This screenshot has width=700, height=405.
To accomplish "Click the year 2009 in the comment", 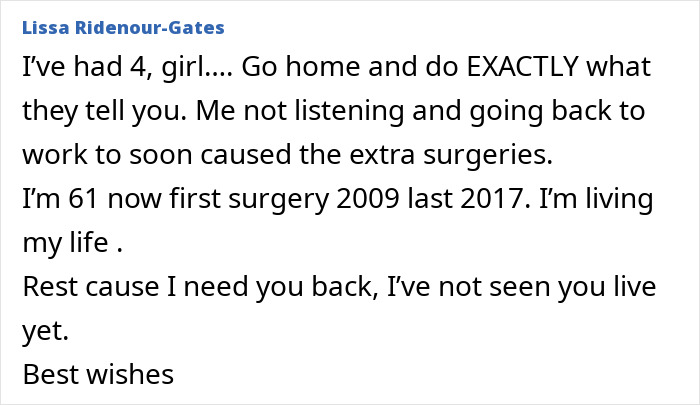I will (x=367, y=198).
